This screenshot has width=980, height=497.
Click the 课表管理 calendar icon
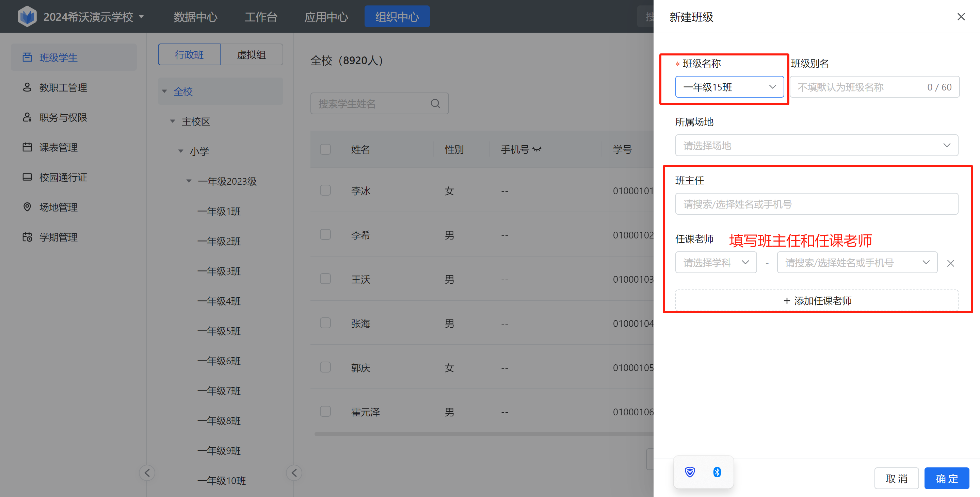click(x=27, y=147)
